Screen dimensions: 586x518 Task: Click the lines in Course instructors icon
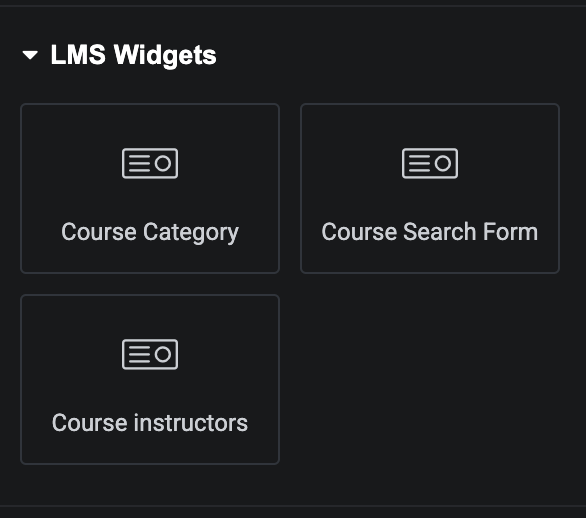coord(139,354)
